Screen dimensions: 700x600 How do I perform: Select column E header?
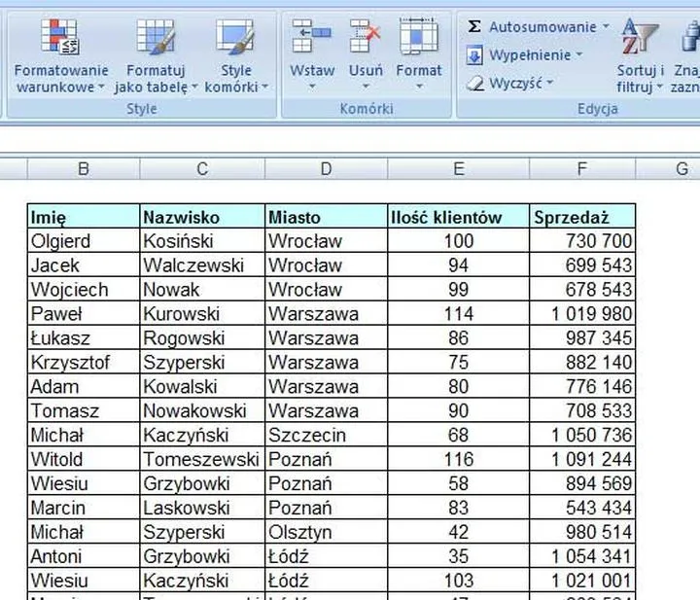(458, 169)
